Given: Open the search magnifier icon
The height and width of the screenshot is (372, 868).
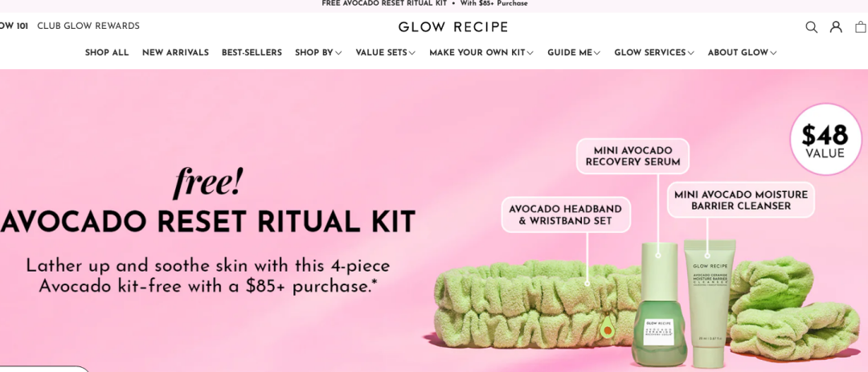Looking at the screenshot, I should point(811,27).
